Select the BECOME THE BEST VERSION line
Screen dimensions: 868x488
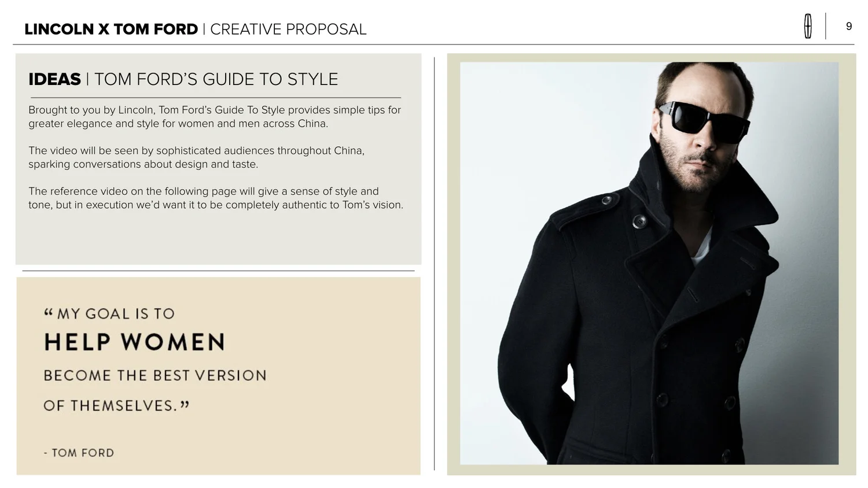tap(155, 375)
